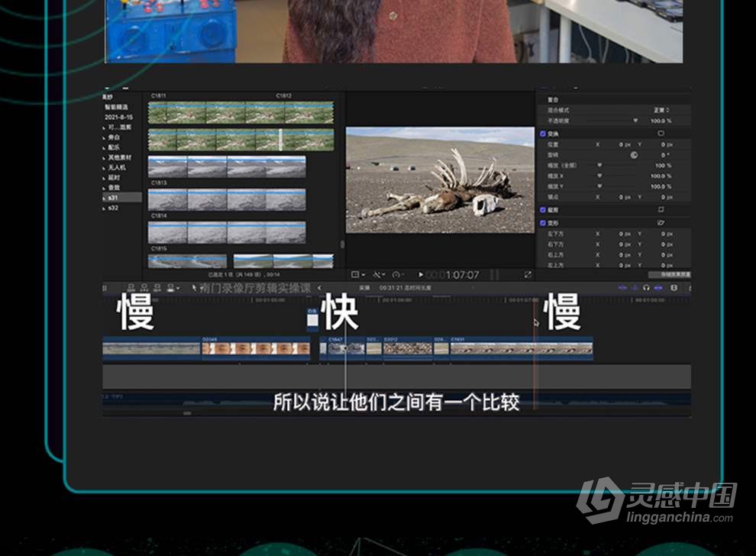Select the 2021-8-15 event
This screenshot has height=556, width=756.
pyautogui.click(x=118, y=117)
